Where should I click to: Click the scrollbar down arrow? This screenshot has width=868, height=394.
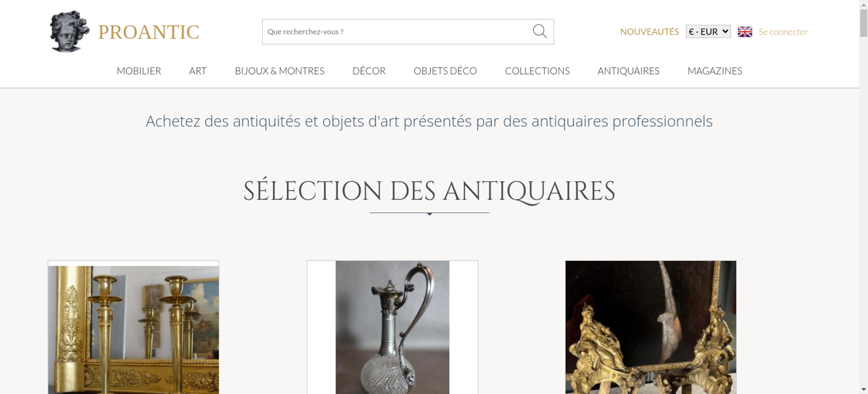tap(864, 390)
